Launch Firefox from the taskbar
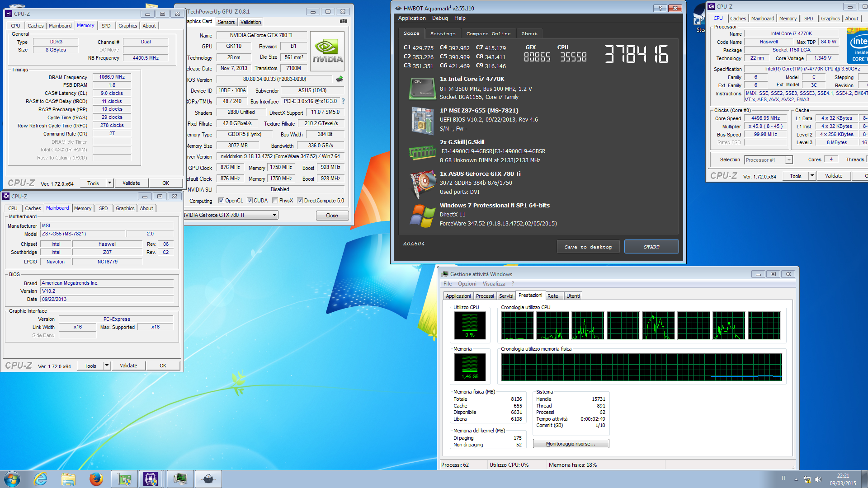 pos(96,479)
